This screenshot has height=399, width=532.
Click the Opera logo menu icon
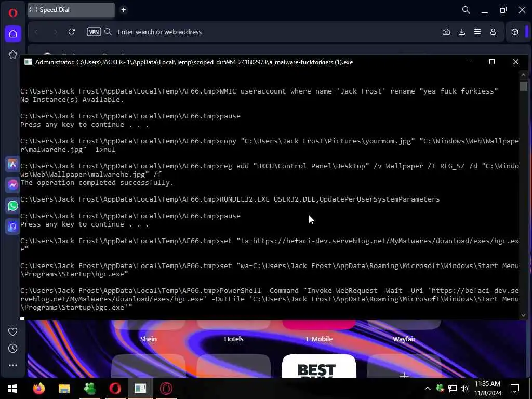pos(13,13)
